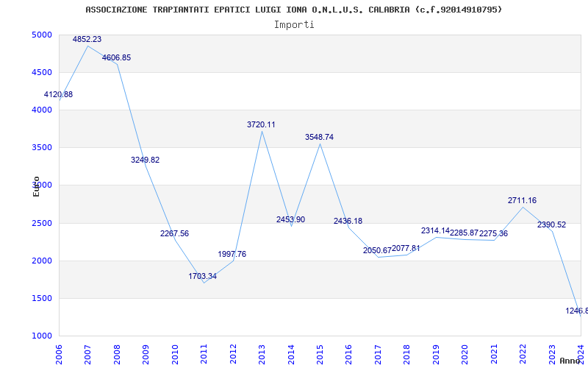This screenshot has width=588, height=368.
Task: Click the data label 2453.90
Action: click(x=290, y=219)
